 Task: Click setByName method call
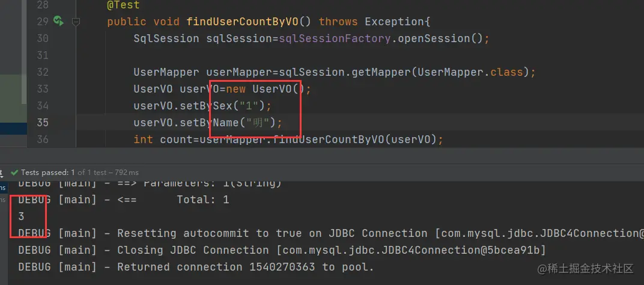click(210, 123)
